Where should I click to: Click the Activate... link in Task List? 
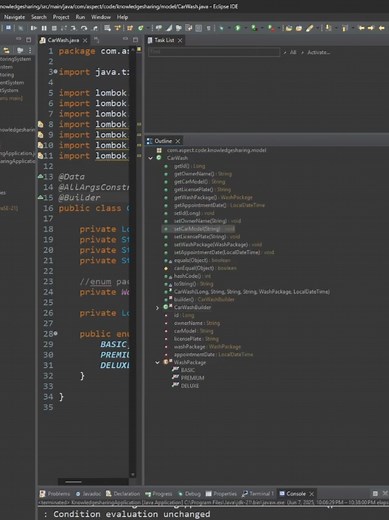[318, 52]
